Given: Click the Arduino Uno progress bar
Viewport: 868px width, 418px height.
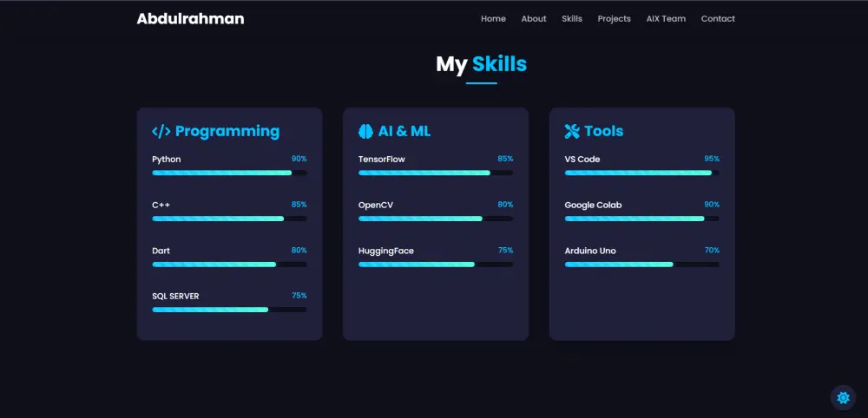Looking at the screenshot, I should (642, 265).
